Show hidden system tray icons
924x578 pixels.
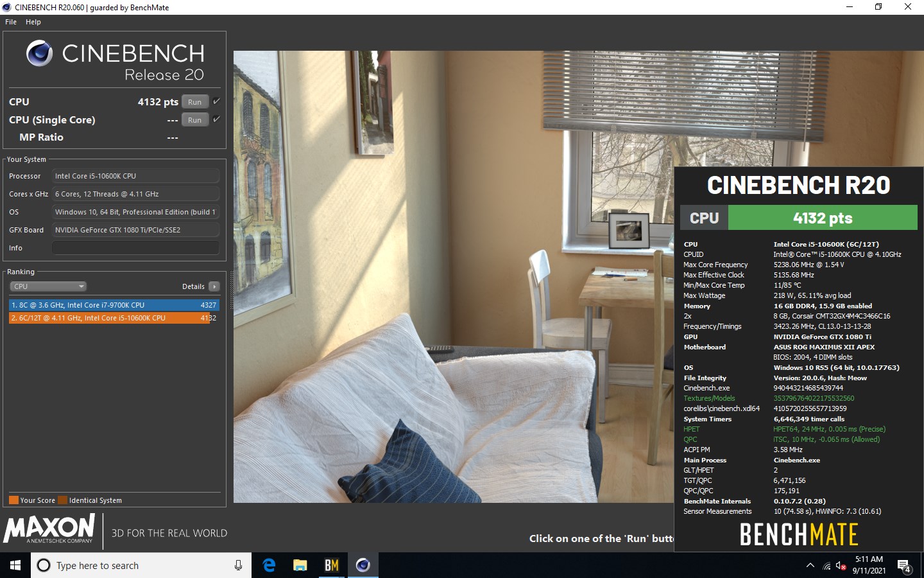pos(810,565)
